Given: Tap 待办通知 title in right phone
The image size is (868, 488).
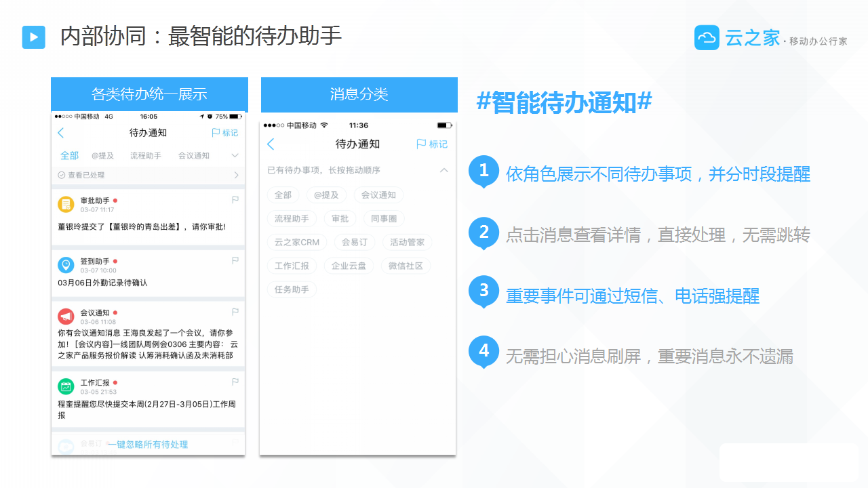Looking at the screenshot, I should (357, 144).
